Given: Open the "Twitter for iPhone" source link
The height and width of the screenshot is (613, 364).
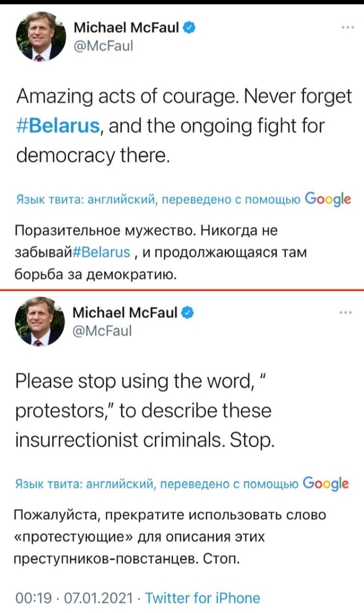Looking at the screenshot, I should (x=202, y=598).
